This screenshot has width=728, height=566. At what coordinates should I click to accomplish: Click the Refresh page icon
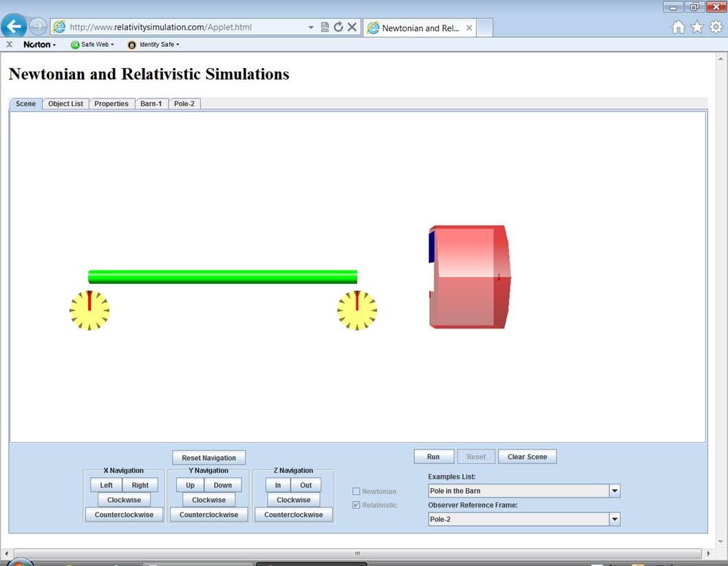coord(338,28)
